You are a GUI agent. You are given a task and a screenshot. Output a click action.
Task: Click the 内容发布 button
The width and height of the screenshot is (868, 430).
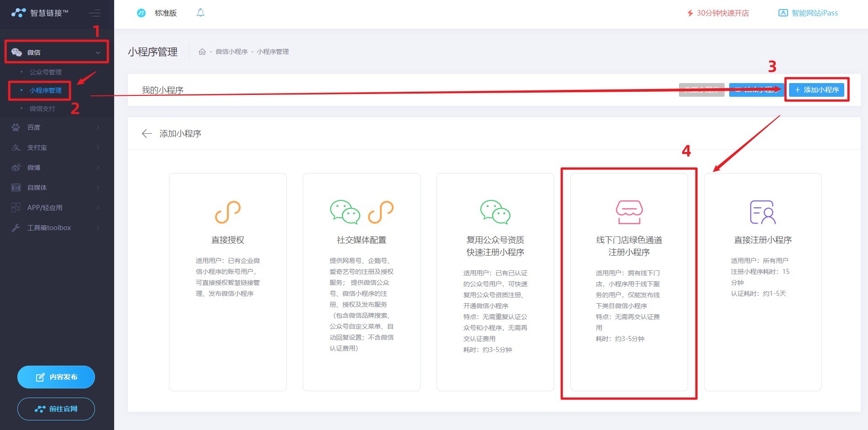pos(56,377)
